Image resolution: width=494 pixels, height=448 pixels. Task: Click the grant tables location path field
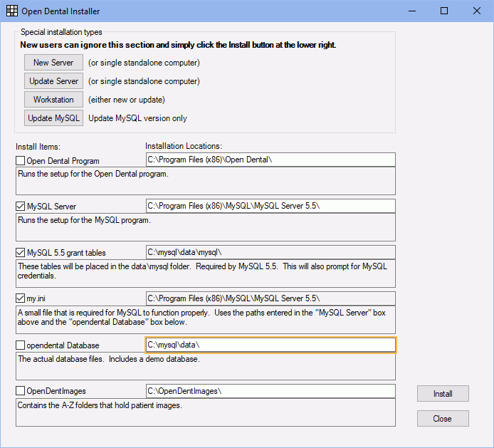270,252
